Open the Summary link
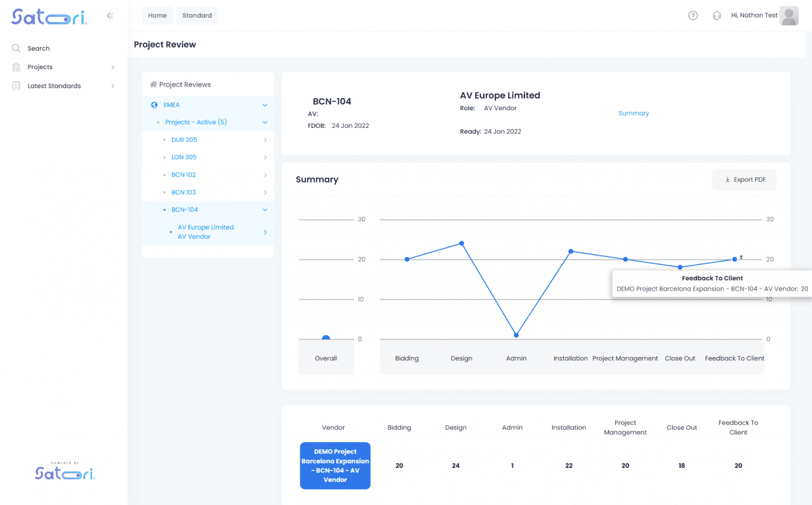The width and height of the screenshot is (812, 505). point(633,114)
